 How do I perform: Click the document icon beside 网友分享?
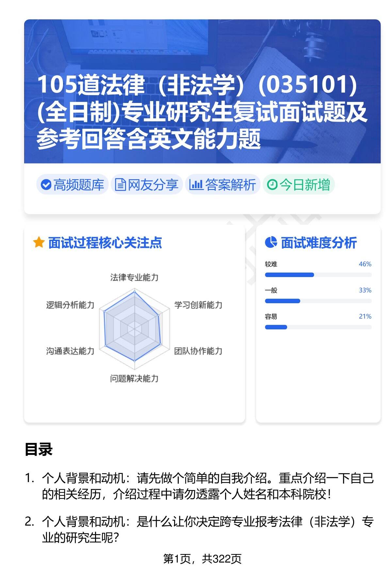tap(120, 185)
